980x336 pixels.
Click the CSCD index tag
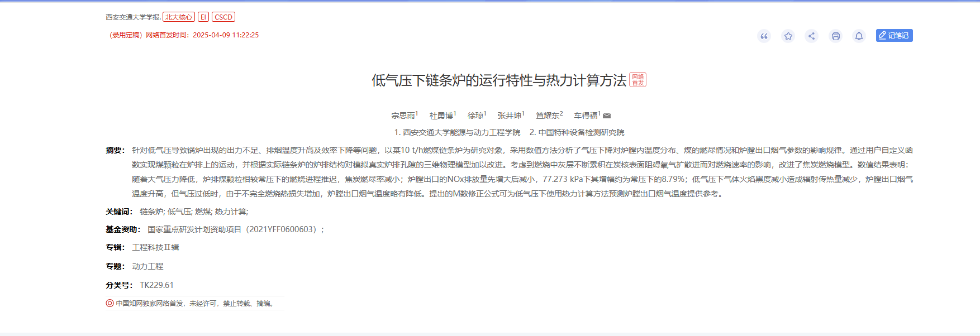[223, 17]
